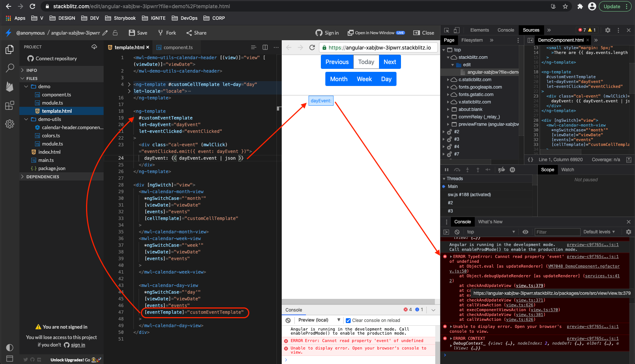Toggle the Clear console on reload checkbox
This screenshot has width=635, height=364.
pyautogui.click(x=348, y=320)
